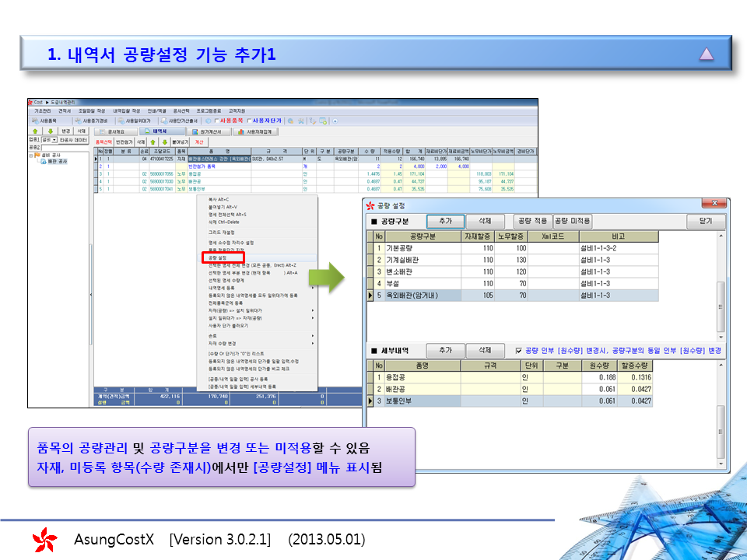Switch to the 원가계산서 tab
This screenshot has height=560, width=747.
[x=210, y=131]
